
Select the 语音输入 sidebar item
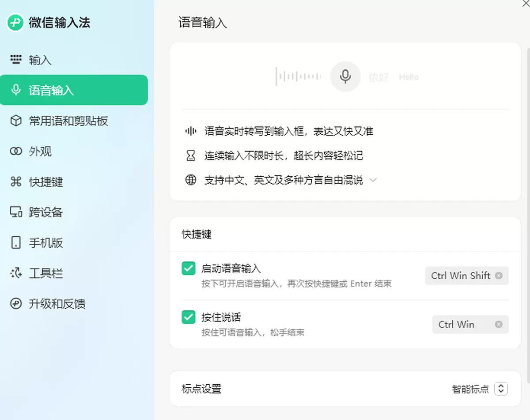click(x=74, y=90)
